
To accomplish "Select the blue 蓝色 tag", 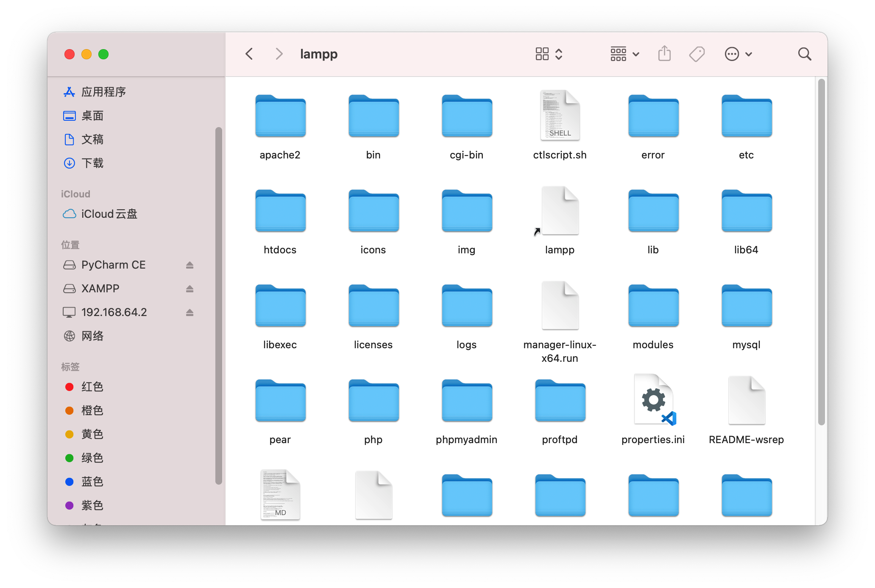I will pyautogui.click(x=92, y=482).
